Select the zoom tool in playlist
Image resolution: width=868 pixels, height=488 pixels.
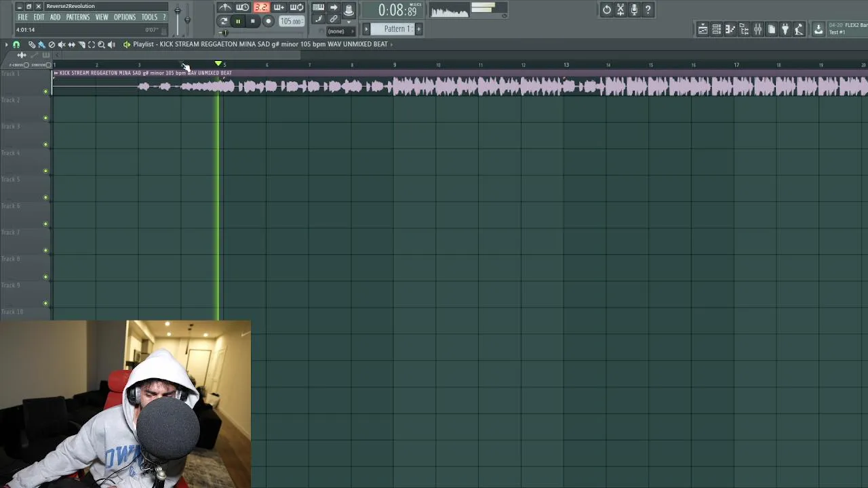click(101, 44)
